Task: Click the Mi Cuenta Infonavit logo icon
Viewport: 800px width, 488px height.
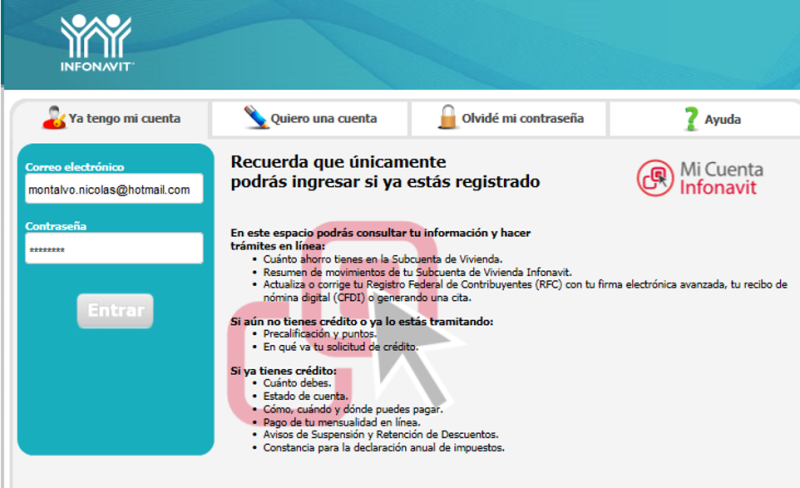Action: (655, 178)
